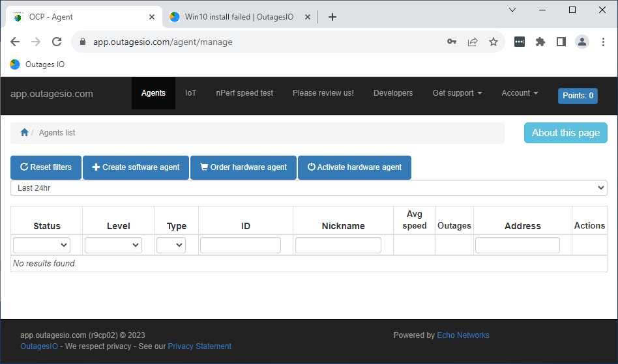Open the Privacy Statement link
This screenshot has width=618, height=364.
pos(199,346)
